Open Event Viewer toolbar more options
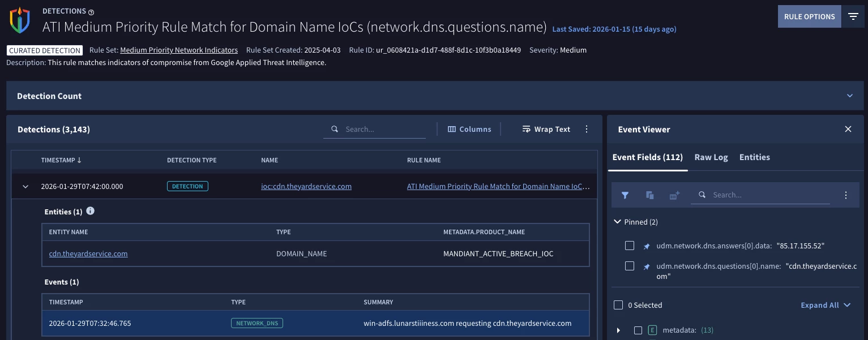The width and height of the screenshot is (868, 340). (x=846, y=195)
